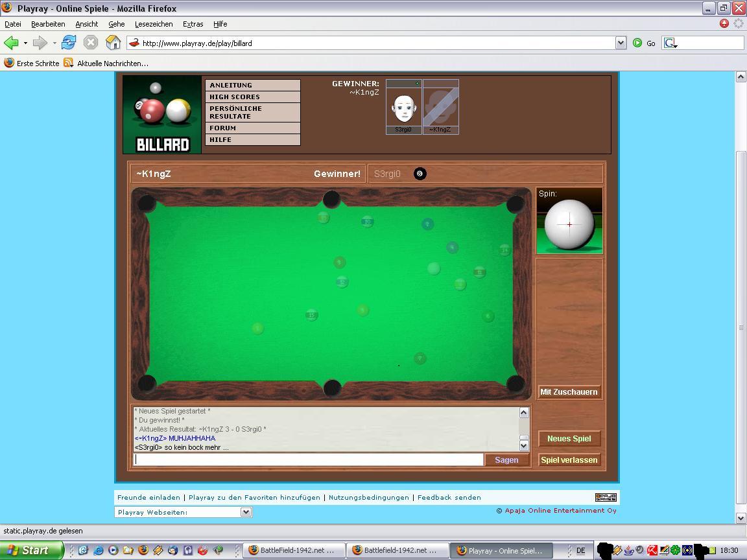Click the browser Back arrow
Screen dimensions: 747x560
tap(11, 43)
